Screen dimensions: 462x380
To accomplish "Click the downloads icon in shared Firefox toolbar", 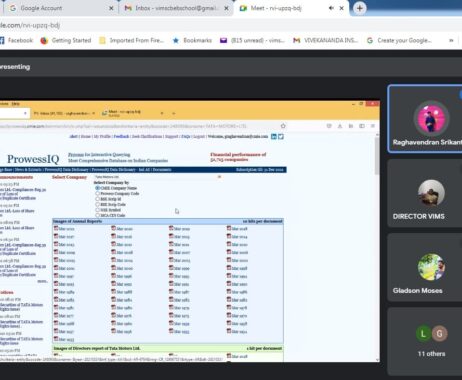I will click(x=340, y=126).
